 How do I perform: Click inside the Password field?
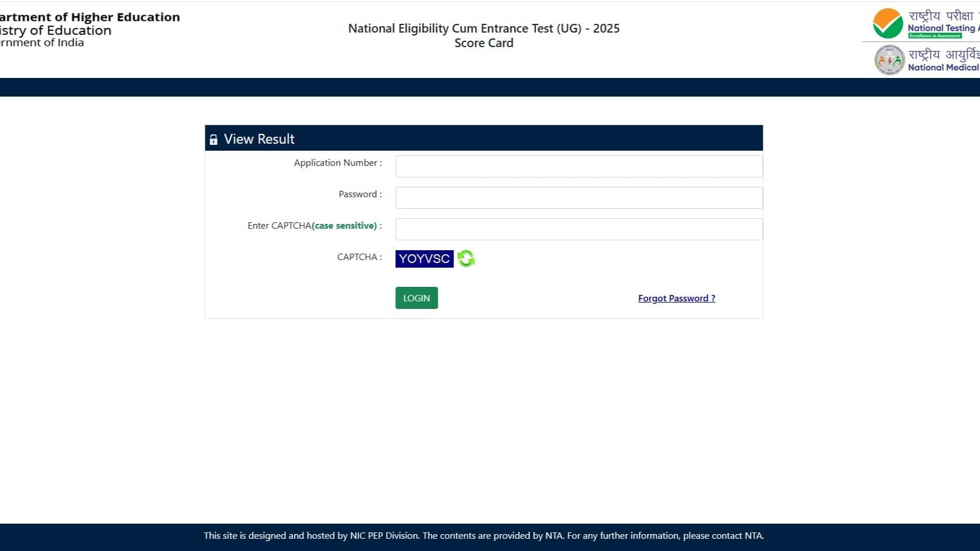578,197
